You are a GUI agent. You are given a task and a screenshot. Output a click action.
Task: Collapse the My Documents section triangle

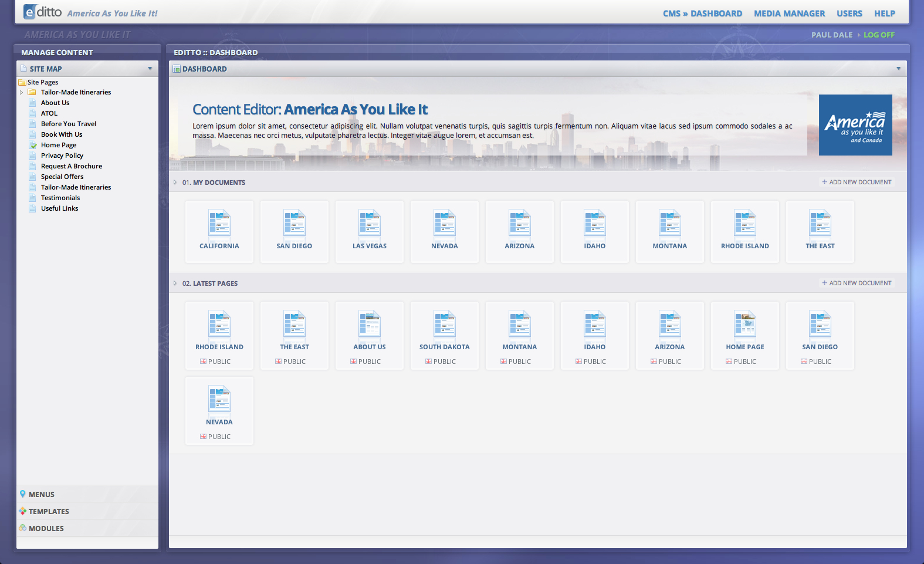[175, 183]
